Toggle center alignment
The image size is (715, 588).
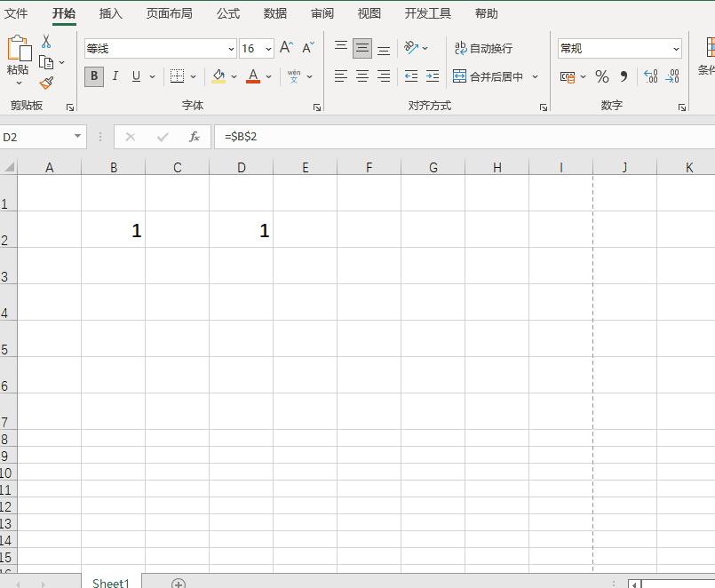[x=361, y=75]
